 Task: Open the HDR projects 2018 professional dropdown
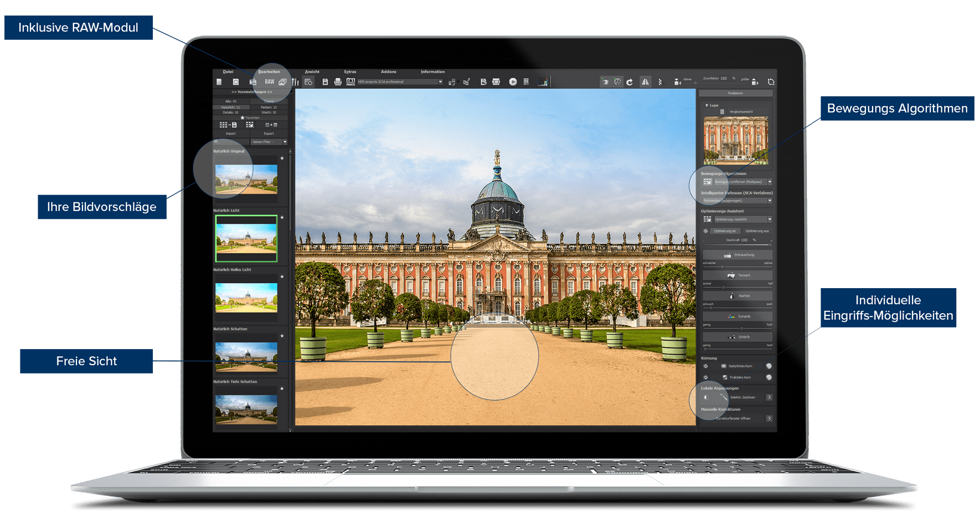click(x=400, y=81)
